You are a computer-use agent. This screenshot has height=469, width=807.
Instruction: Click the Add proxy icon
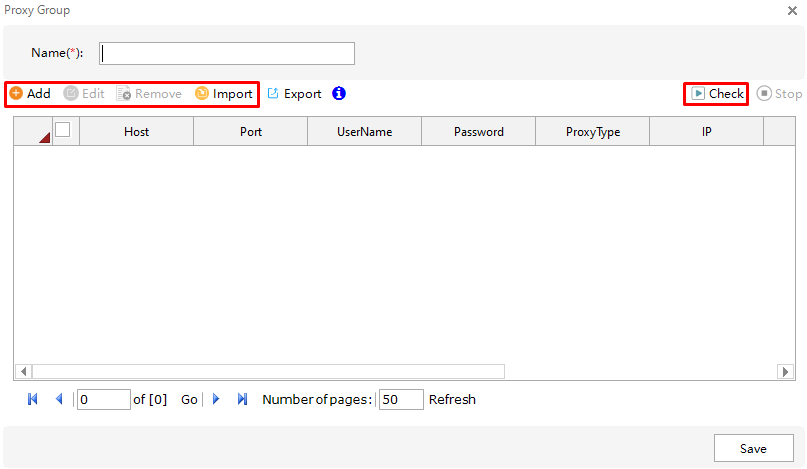pos(16,94)
